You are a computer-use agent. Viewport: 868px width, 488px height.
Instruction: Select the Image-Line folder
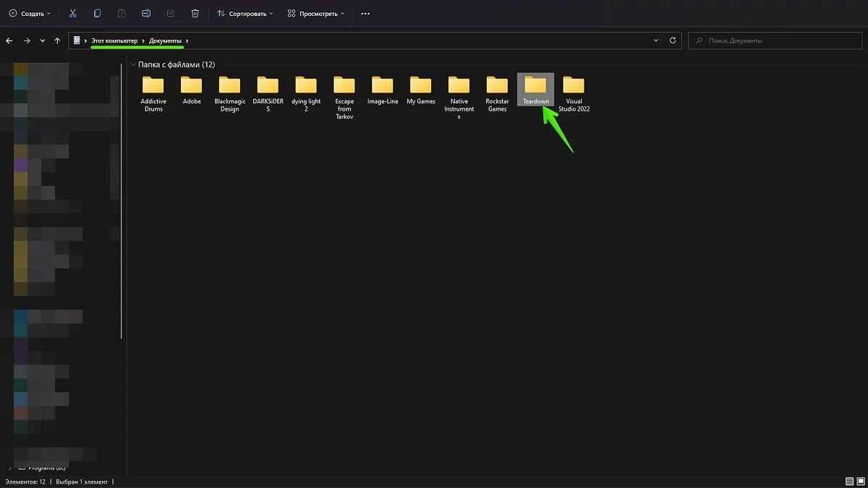tap(383, 90)
